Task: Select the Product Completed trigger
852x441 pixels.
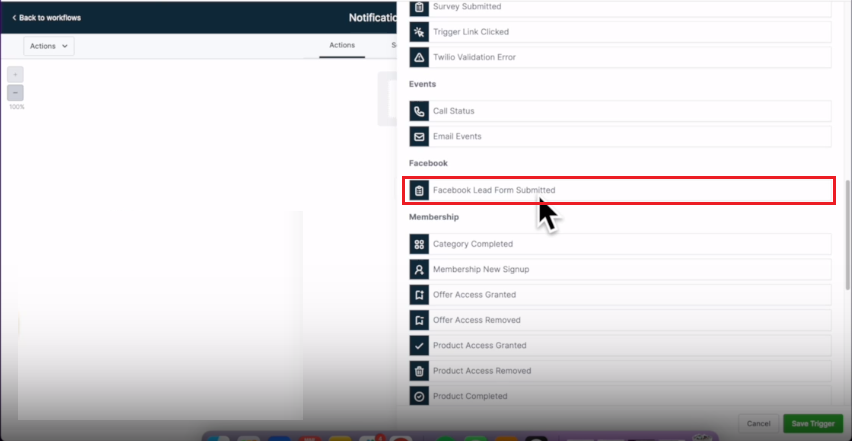Action: (620, 396)
